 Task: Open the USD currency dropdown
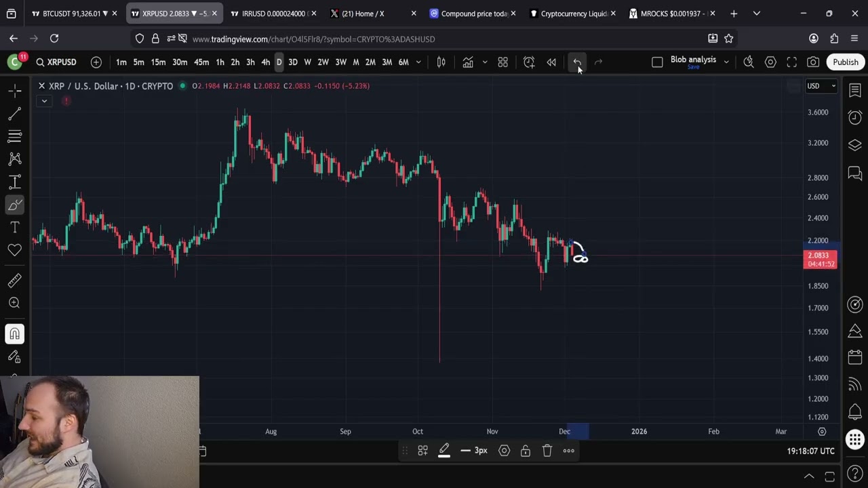click(x=821, y=86)
